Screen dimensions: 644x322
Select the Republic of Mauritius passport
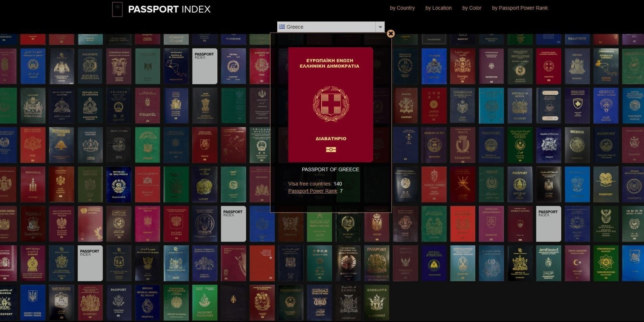click(548, 145)
